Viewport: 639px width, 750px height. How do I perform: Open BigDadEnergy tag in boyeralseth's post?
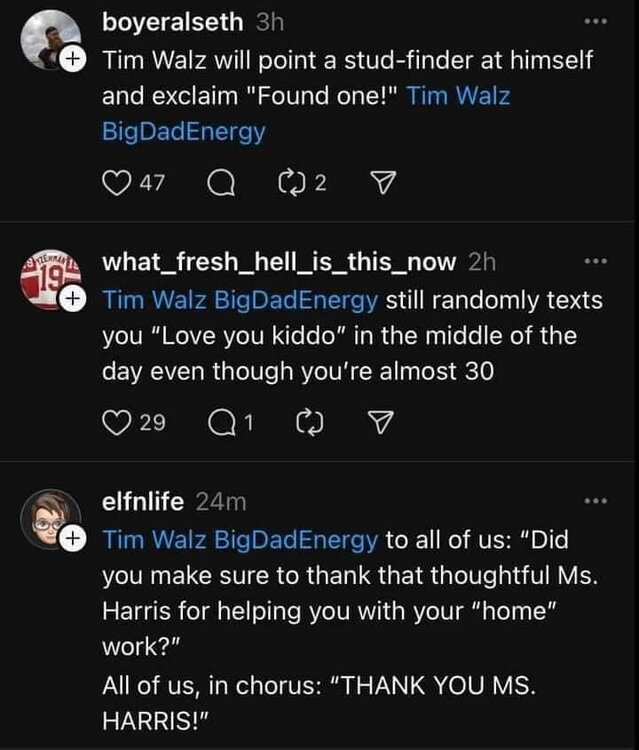(x=183, y=132)
